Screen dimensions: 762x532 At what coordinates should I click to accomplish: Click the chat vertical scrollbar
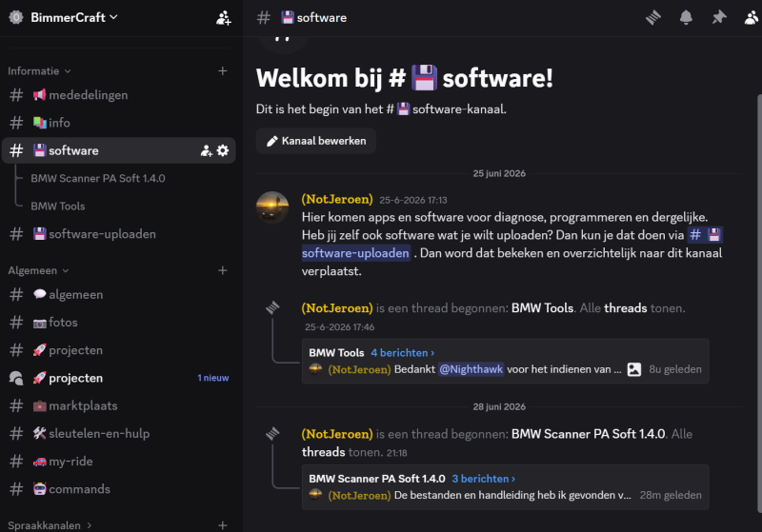759,304
